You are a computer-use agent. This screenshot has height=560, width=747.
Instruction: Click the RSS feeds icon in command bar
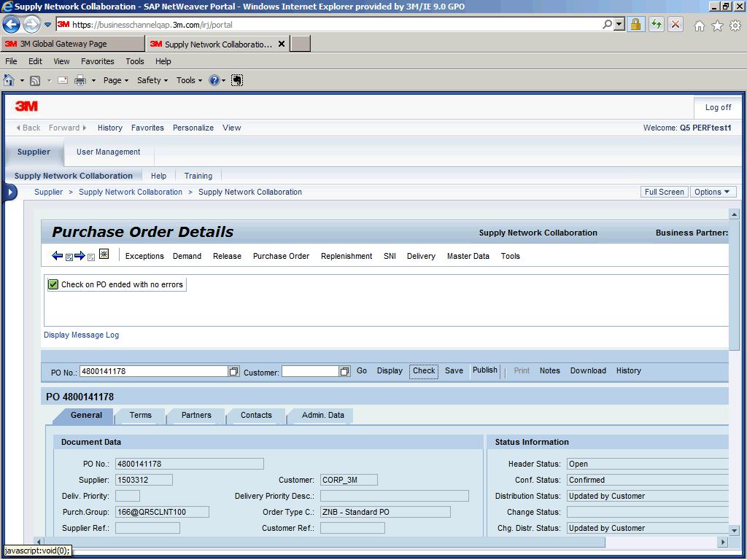click(x=35, y=80)
